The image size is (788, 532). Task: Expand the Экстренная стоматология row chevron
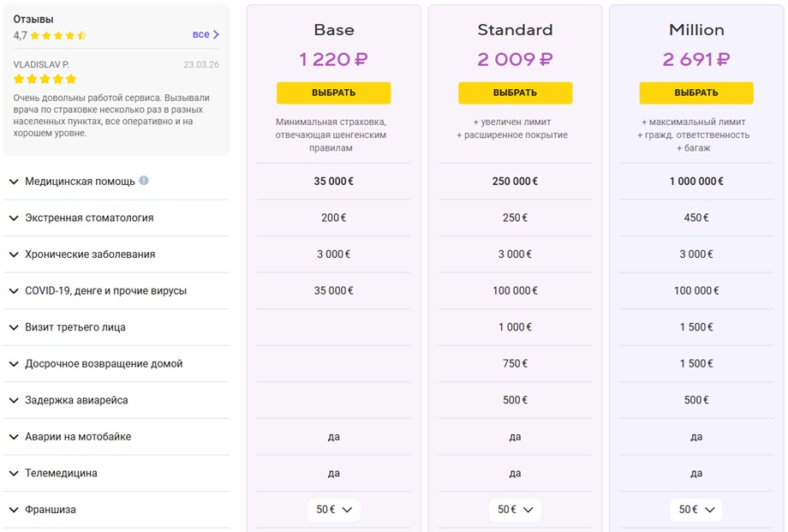[14, 218]
